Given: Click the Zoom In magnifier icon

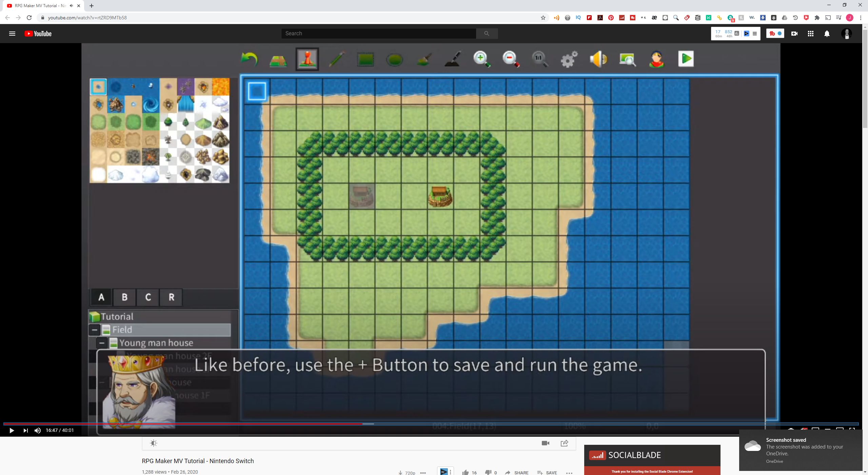Looking at the screenshot, I should click(x=482, y=59).
